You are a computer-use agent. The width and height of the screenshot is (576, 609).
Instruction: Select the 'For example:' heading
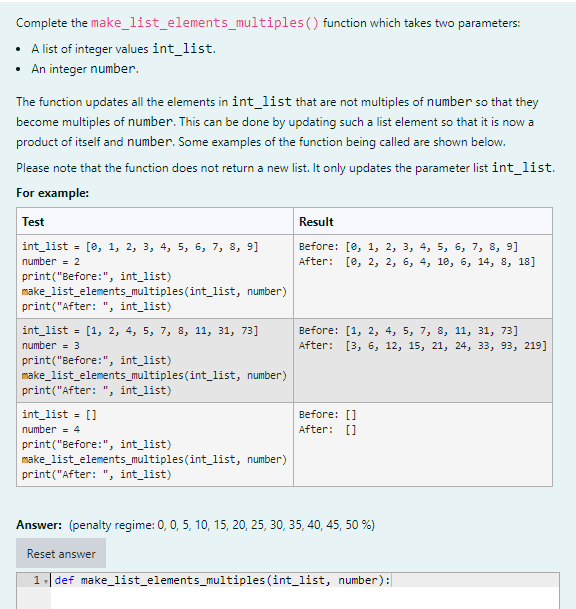pyautogui.click(x=52, y=193)
